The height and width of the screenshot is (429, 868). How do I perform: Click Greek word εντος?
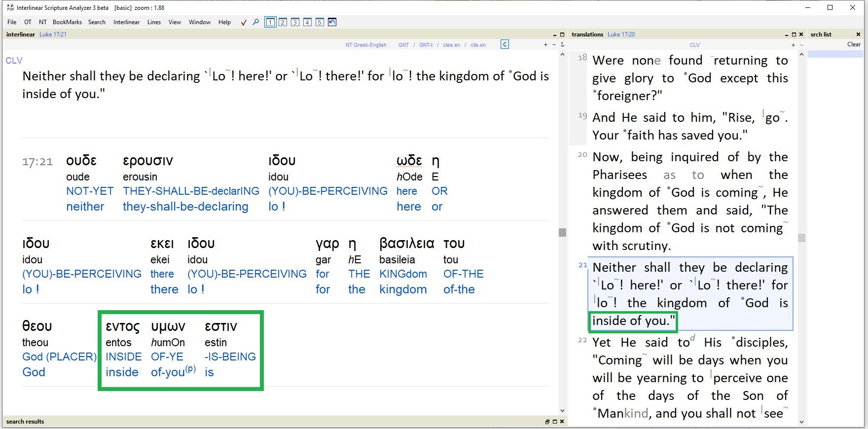(123, 327)
